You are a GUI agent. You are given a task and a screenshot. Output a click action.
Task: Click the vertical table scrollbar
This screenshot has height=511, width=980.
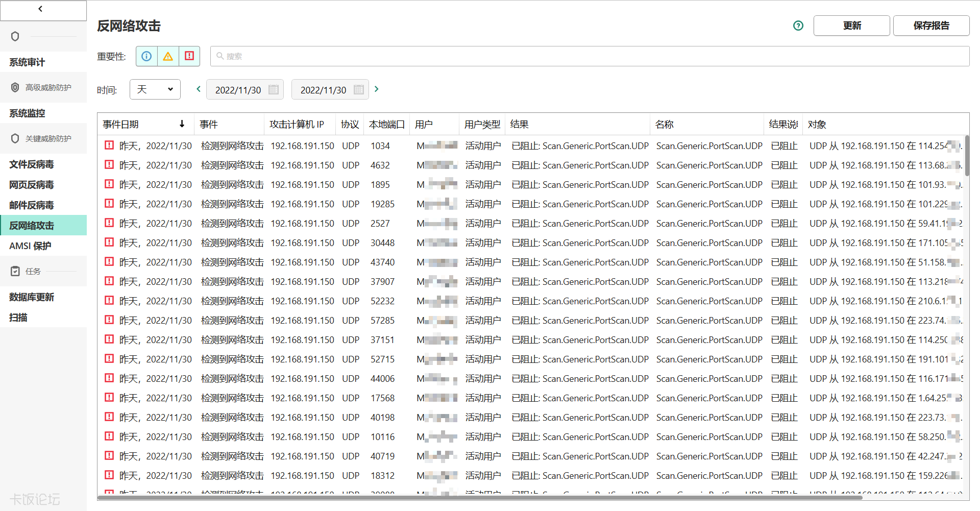[966, 155]
